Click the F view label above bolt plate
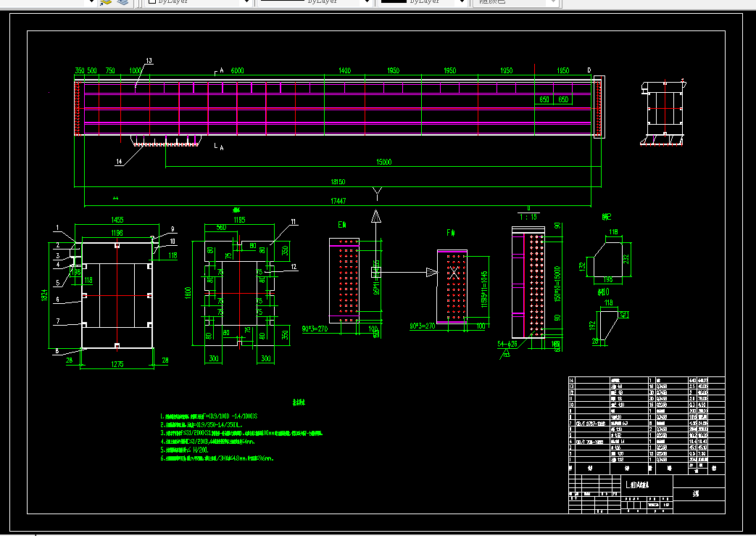Viewport: 756px width, 536px height. (x=451, y=233)
